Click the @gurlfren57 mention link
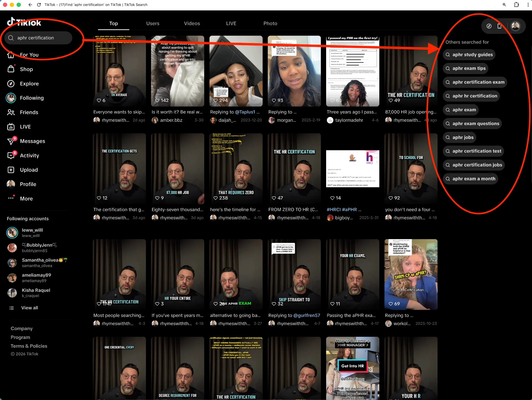Viewport: 532px width, 400px height. coord(307,315)
